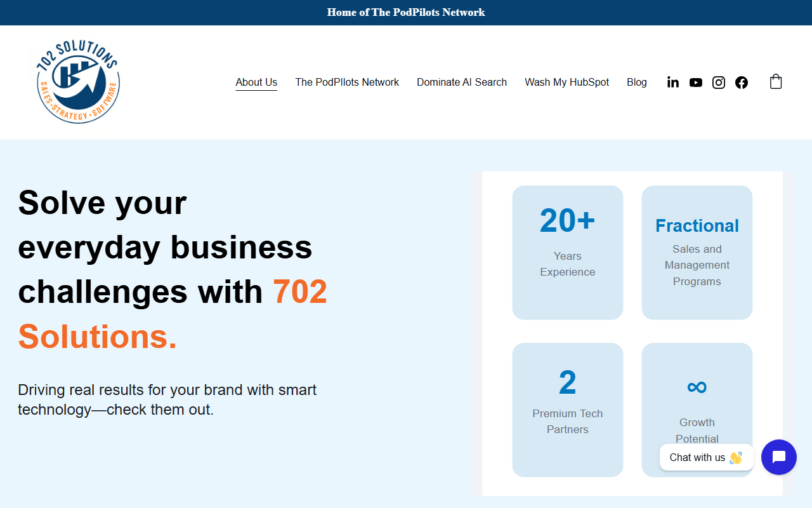Click the "Home of The PodPilots Network" banner

pyautogui.click(x=406, y=12)
